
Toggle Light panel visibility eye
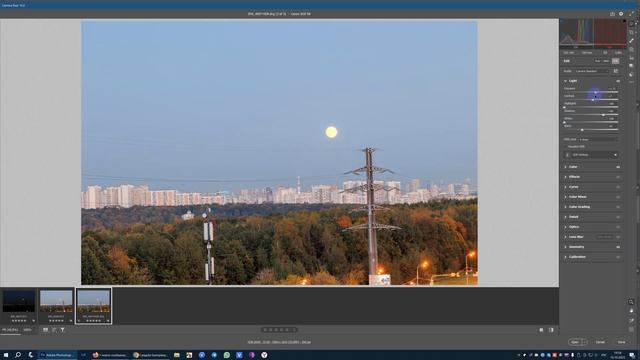point(618,81)
